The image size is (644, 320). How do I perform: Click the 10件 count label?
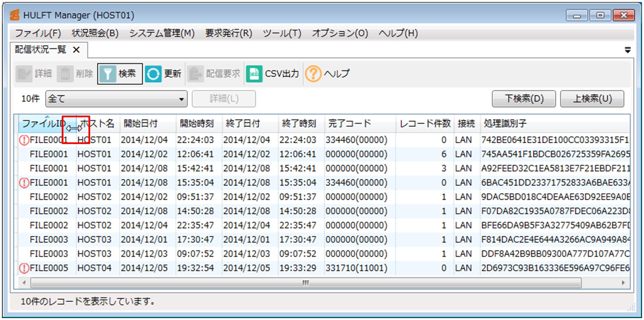[x=30, y=99]
